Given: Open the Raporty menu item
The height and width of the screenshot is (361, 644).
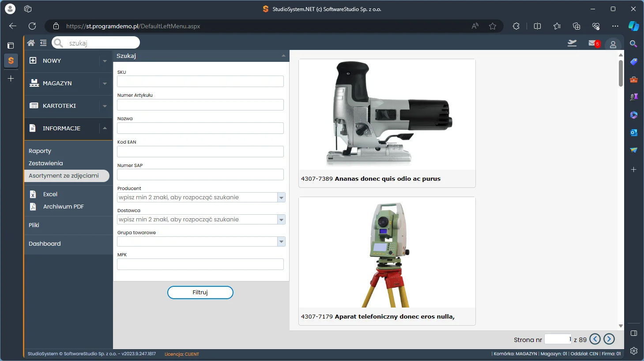Looking at the screenshot, I should point(40,151).
